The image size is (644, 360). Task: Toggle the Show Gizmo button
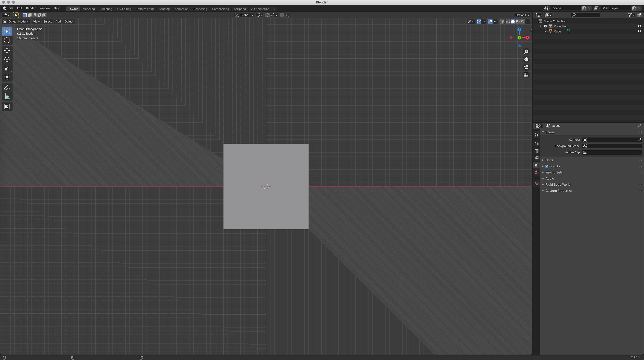(x=478, y=22)
